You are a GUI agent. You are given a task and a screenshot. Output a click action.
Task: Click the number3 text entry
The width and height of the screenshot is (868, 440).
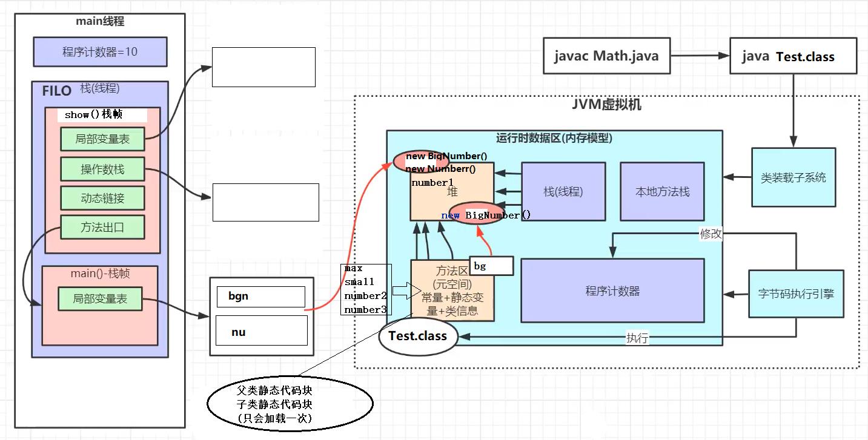(366, 310)
